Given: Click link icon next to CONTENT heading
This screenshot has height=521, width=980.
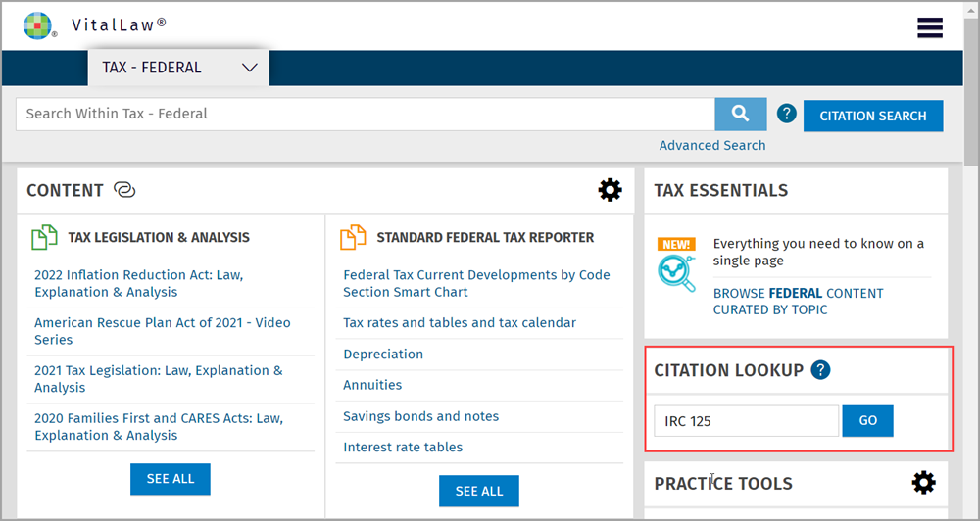Looking at the screenshot, I should click(x=124, y=190).
